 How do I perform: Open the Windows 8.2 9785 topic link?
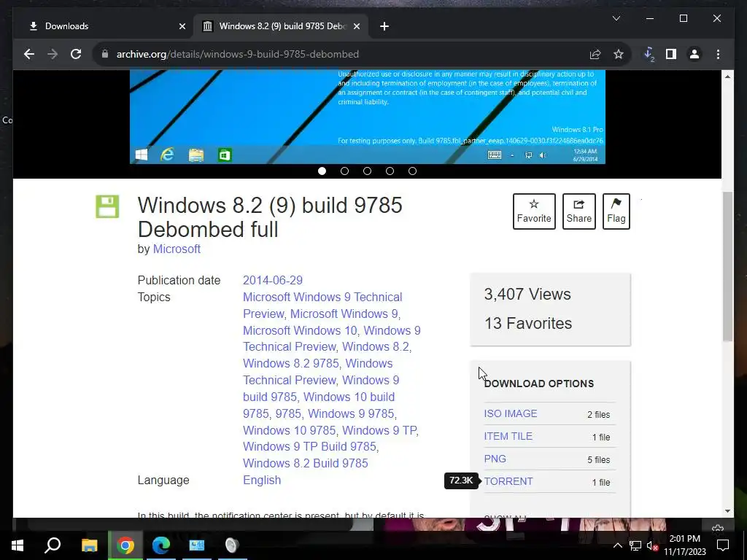[290, 363]
